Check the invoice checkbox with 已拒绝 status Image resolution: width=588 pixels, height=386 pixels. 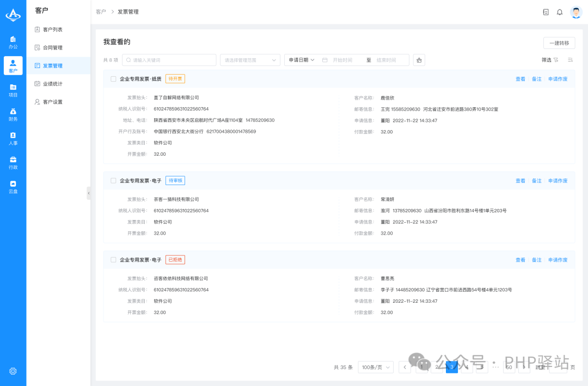(113, 260)
